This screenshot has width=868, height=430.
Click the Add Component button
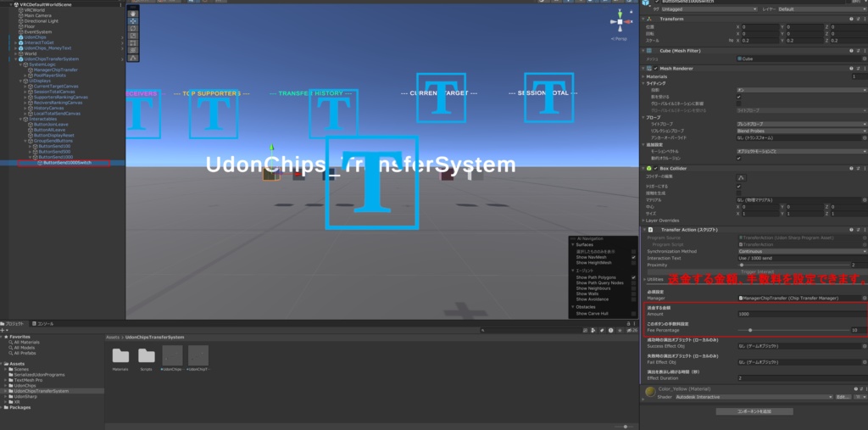tap(754, 411)
